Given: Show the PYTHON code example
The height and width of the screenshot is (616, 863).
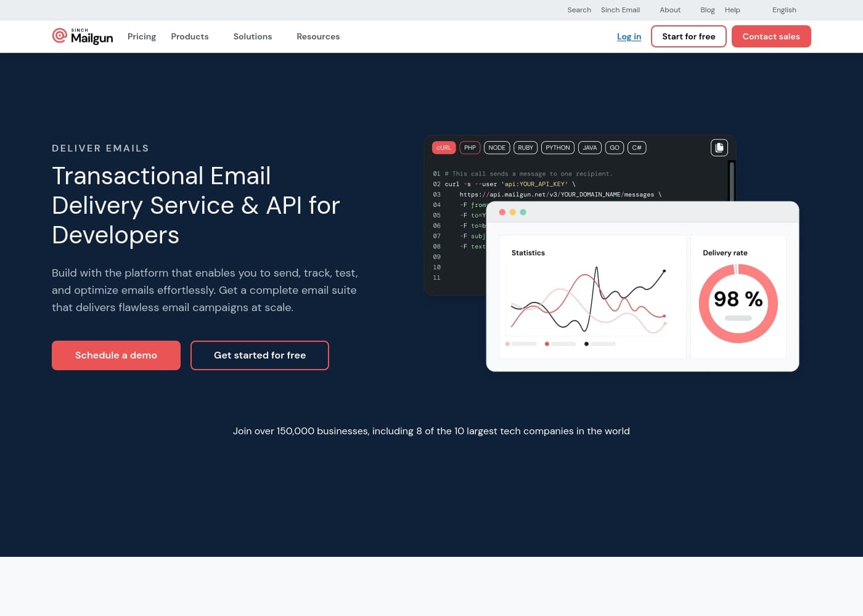Looking at the screenshot, I should pos(557,148).
